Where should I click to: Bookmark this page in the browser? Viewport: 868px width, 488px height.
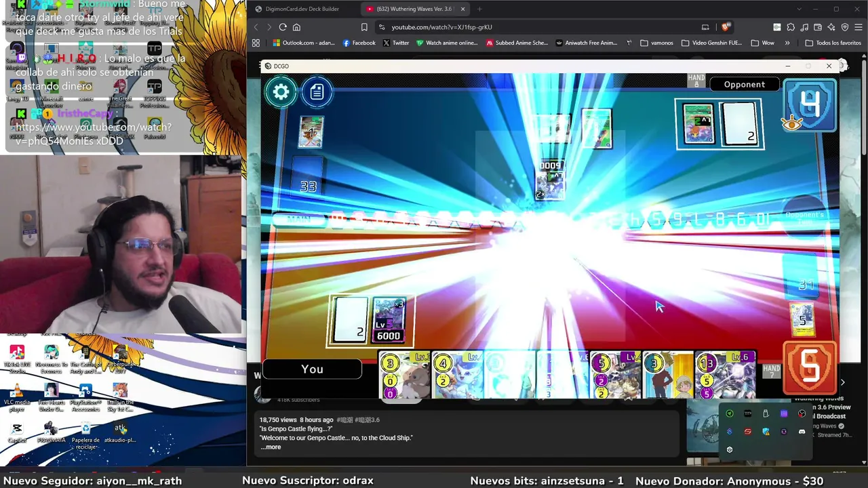[364, 27]
